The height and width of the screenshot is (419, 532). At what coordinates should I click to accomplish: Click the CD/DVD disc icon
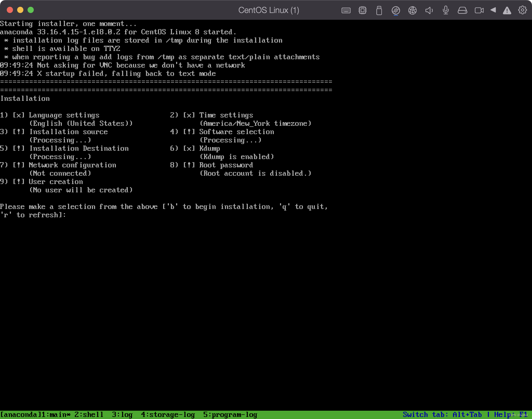point(396,10)
